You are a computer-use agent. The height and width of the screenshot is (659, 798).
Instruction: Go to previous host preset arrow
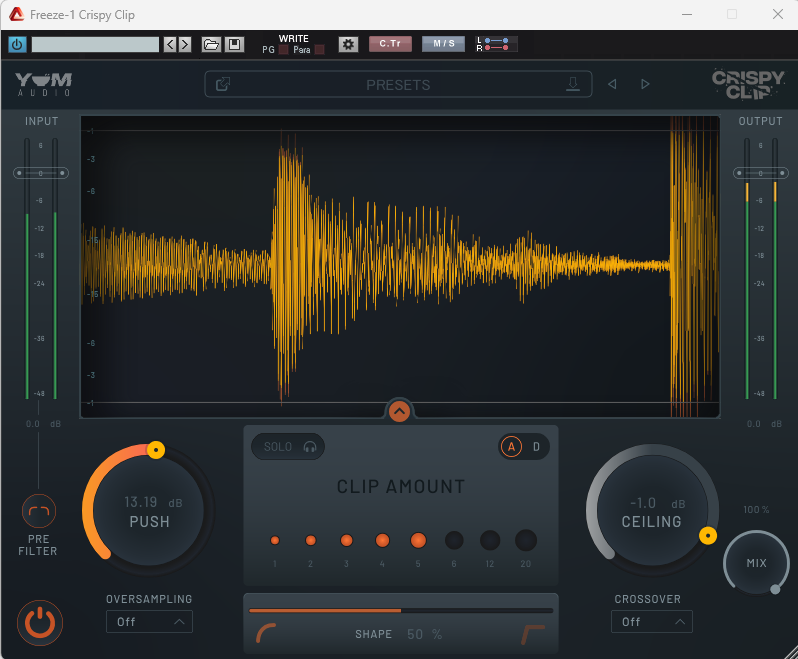pos(170,45)
